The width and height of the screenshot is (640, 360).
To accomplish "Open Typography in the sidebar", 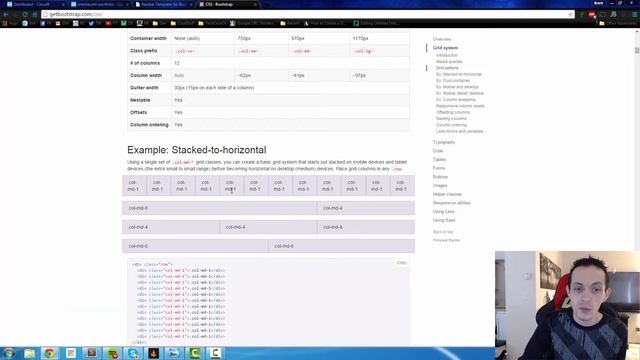I will [444, 142].
